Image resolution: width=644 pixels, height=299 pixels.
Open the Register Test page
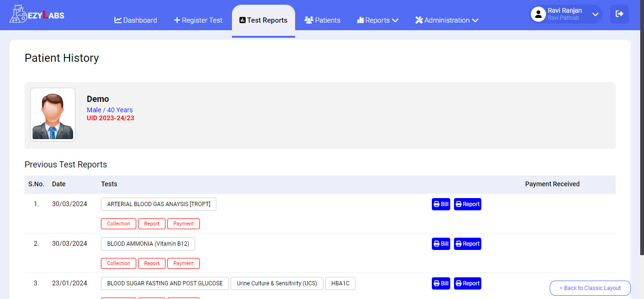coord(198,20)
